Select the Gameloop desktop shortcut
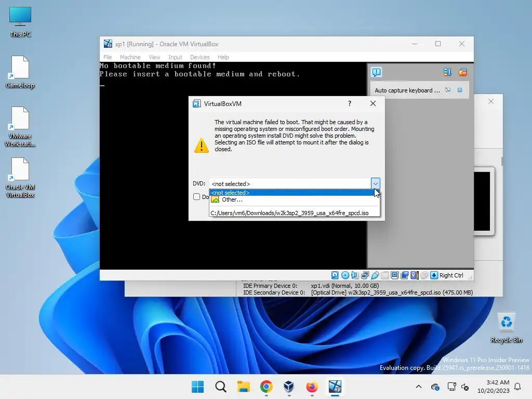 tap(20, 72)
